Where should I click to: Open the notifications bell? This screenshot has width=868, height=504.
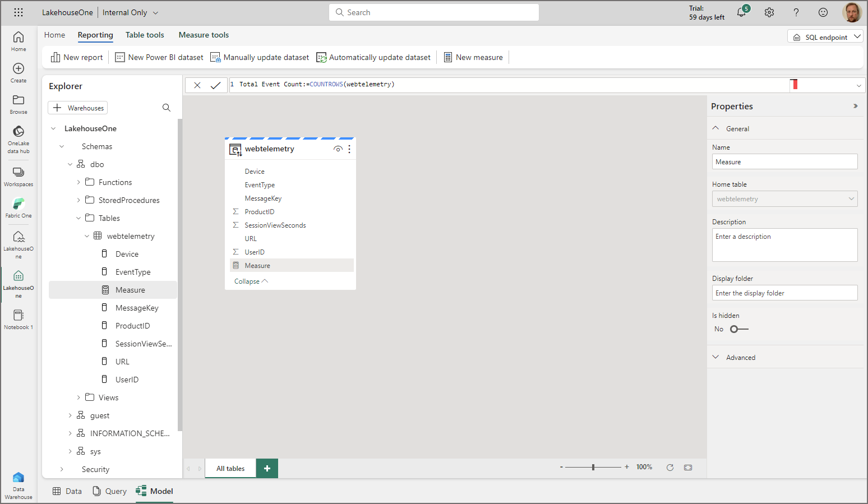coord(741,12)
